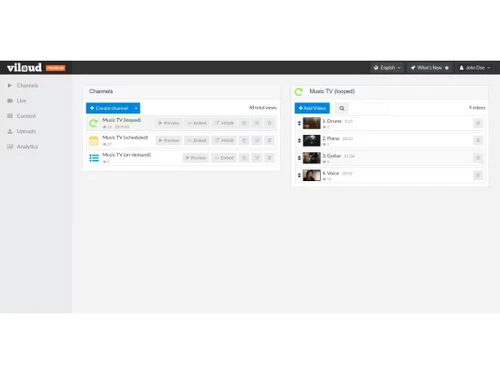The width and height of the screenshot is (500, 375).
Task: Click the calendar icon of Music TV (scheduled)
Action: 94,141
